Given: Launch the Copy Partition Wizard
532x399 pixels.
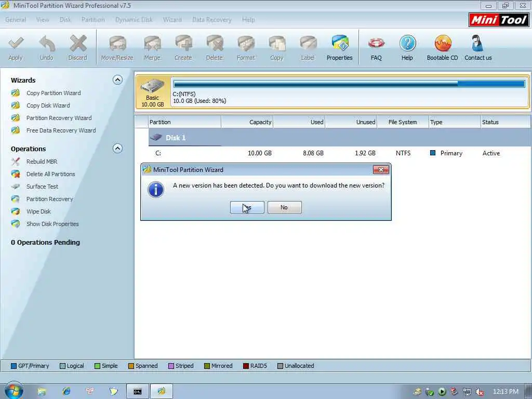Looking at the screenshot, I should [54, 93].
